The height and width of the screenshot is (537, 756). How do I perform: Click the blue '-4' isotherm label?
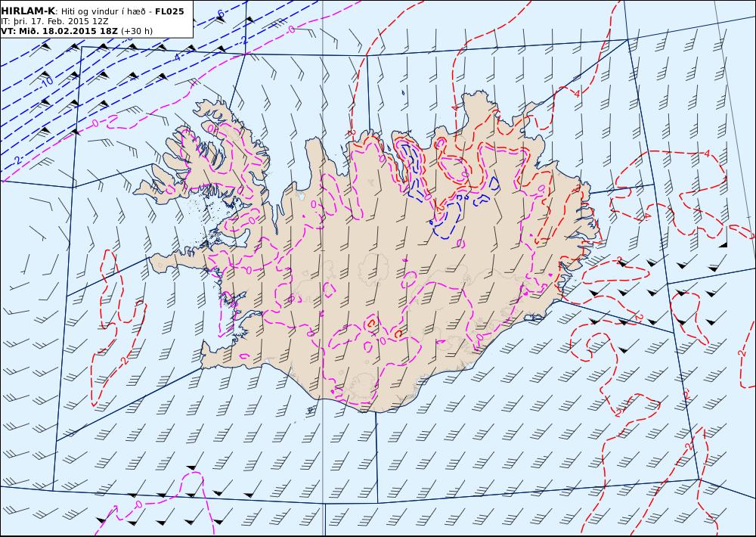tap(176, 57)
